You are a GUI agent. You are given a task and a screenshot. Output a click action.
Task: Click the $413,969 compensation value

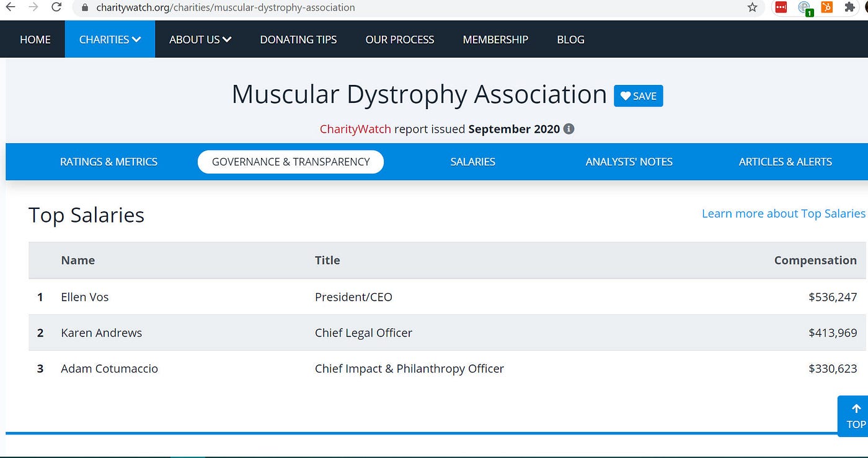click(833, 333)
